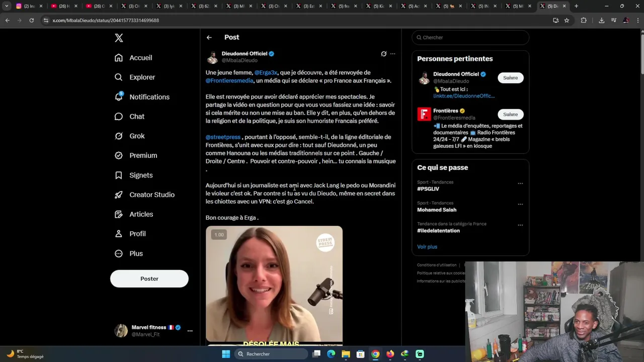Open the linktr.ee/DieudonneOffic... link

pos(464,96)
